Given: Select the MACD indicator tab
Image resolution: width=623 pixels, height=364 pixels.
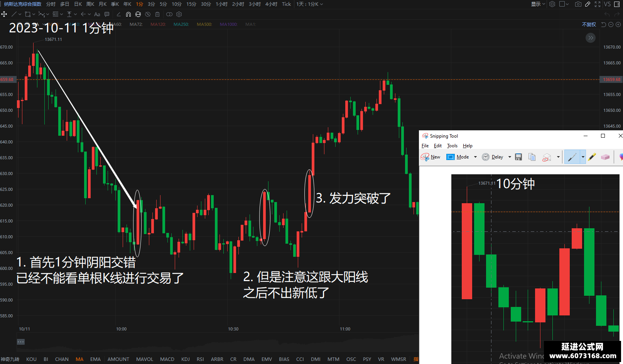Looking at the screenshot, I should (167, 359).
